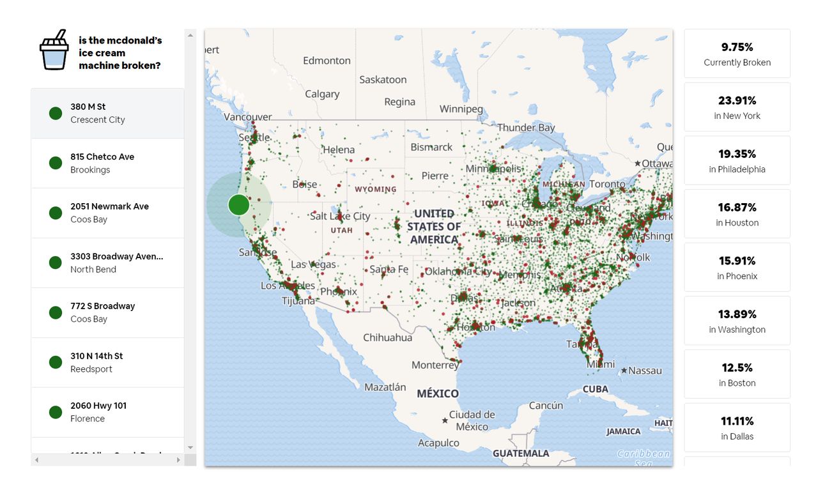Click the Las Vegas label on map
The height and width of the screenshot is (504, 818).
coord(313,264)
